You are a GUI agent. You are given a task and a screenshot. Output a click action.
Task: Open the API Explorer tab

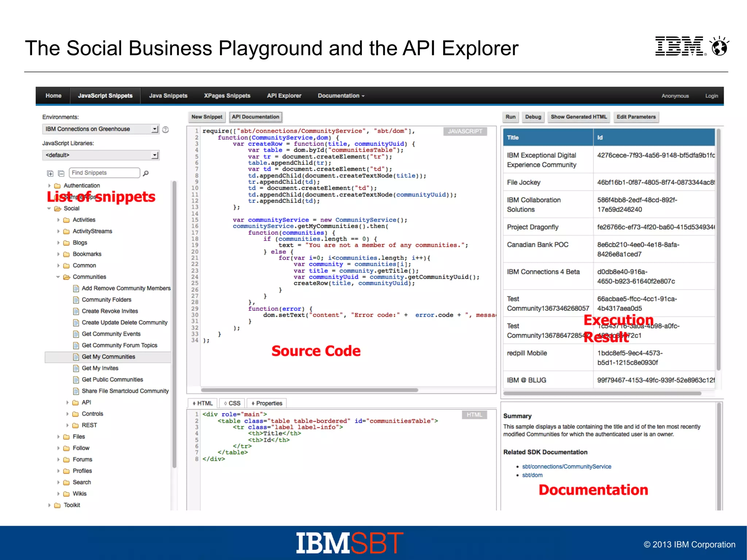tap(284, 96)
